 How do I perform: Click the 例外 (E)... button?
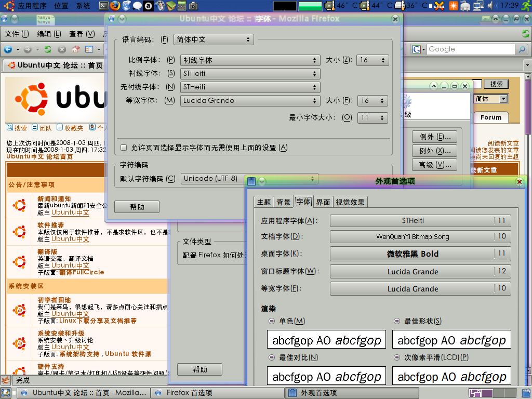tap(435, 137)
